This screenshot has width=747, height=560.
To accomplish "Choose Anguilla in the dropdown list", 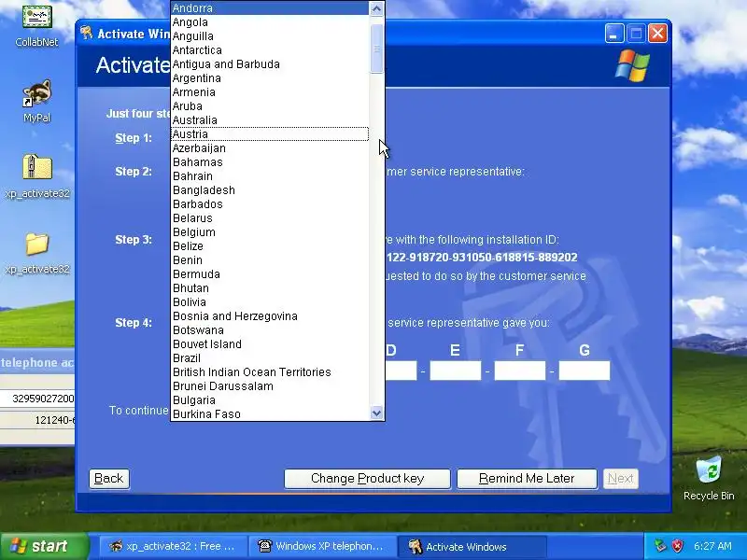I will click(x=270, y=36).
